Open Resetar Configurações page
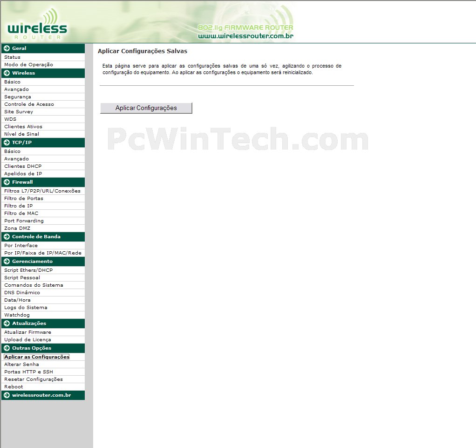Viewport: 476px width, 448px height. (x=34, y=379)
